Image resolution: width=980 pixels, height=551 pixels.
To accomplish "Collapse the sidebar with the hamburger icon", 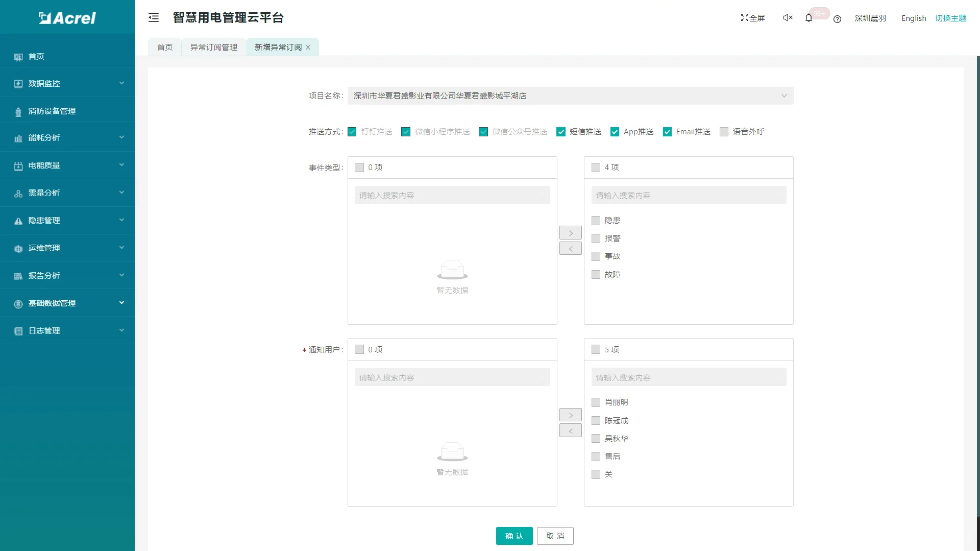I will click(154, 17).
